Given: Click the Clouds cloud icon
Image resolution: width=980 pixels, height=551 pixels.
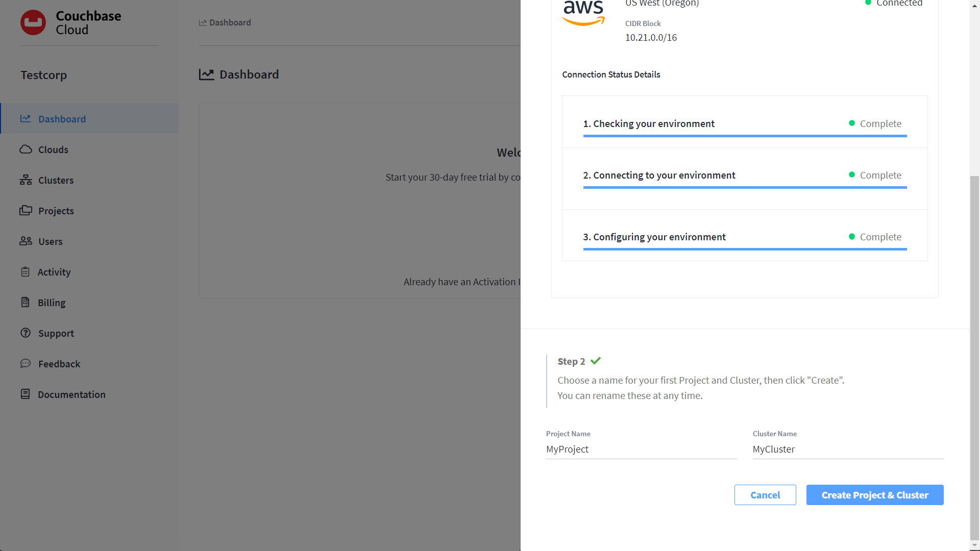Looking at the screenshot, I should click(26, 149).
